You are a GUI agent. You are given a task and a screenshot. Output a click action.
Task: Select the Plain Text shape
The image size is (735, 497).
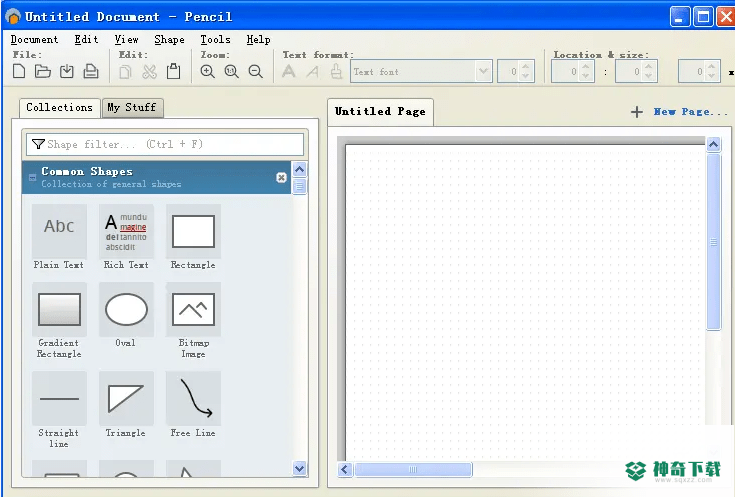[59, 237]
